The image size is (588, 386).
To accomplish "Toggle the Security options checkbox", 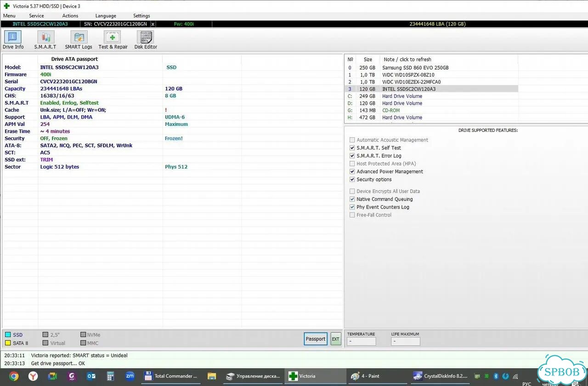I will click(352, 179).
